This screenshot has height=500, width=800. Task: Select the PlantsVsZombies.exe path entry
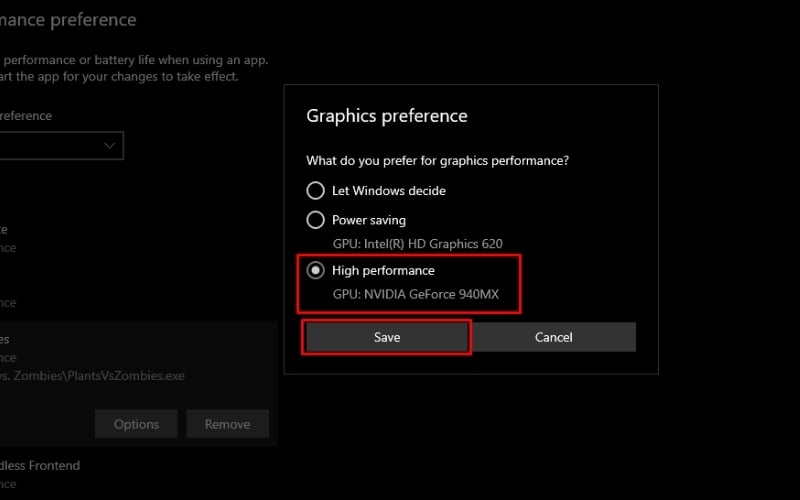pos(90,376)
